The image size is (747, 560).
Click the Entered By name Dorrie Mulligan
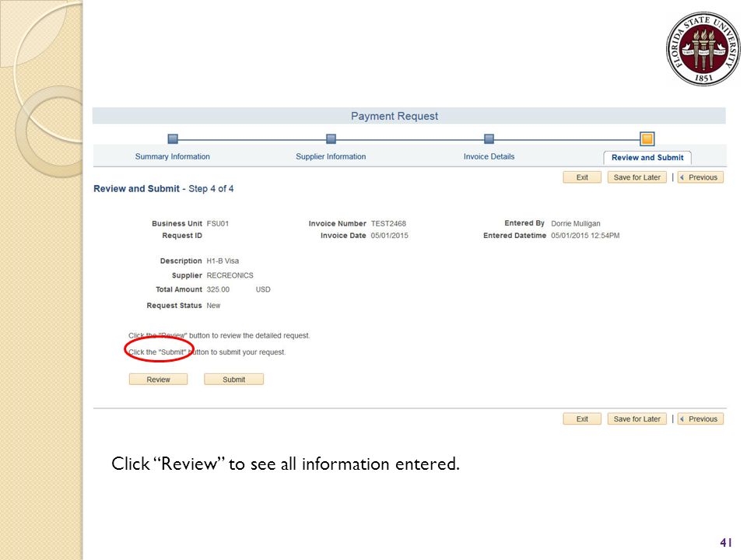tap(576, 223)
